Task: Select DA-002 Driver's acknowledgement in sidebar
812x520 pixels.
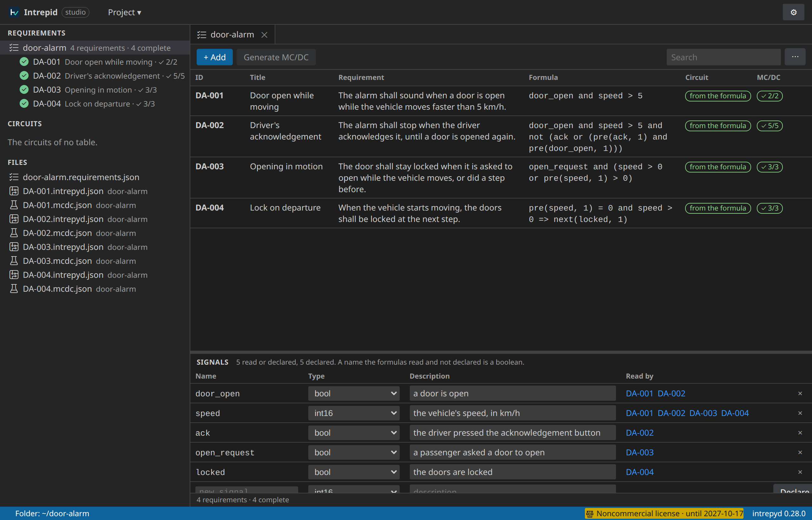Action: click(x=95, y=76)
